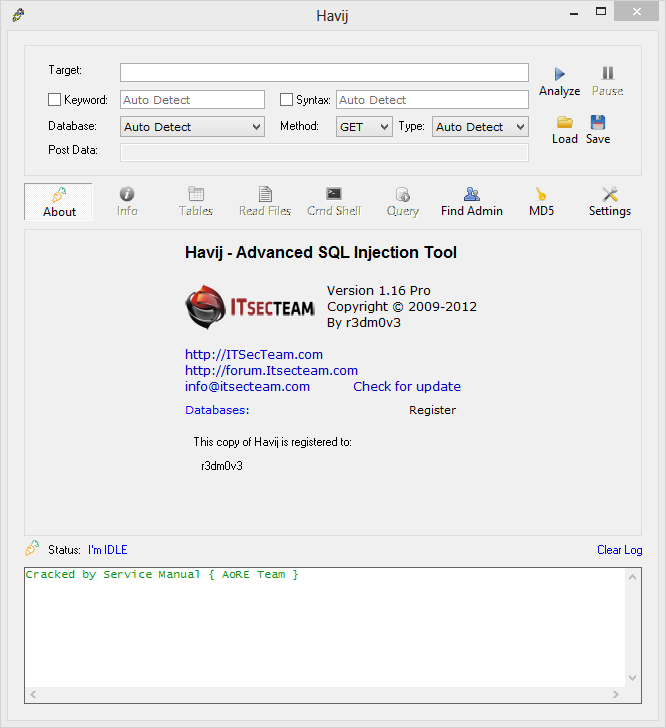Screen dimensions: 666x728
Task: Click the 'Cracked by Service Manual' log line
Action: [x=162, y=575]
